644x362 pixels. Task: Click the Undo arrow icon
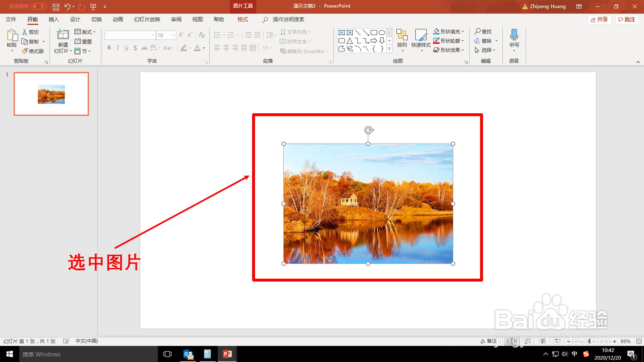pyautogui.click(x=67, y=7)
